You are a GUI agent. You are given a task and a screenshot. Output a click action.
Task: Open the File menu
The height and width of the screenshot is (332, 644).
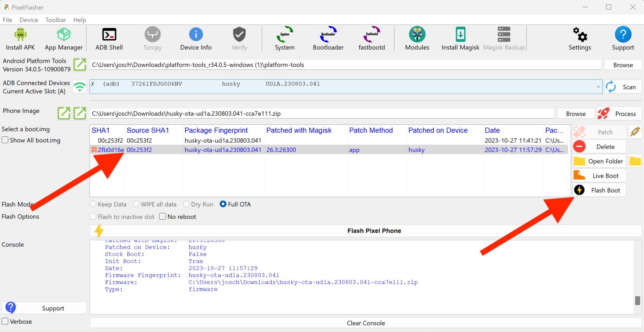7,20
